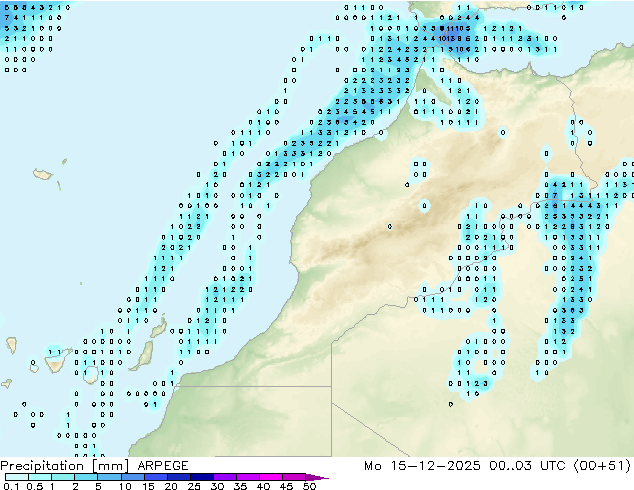634x490 pixels.
Task: Click the '40' legend scale label
Action: 263,486
